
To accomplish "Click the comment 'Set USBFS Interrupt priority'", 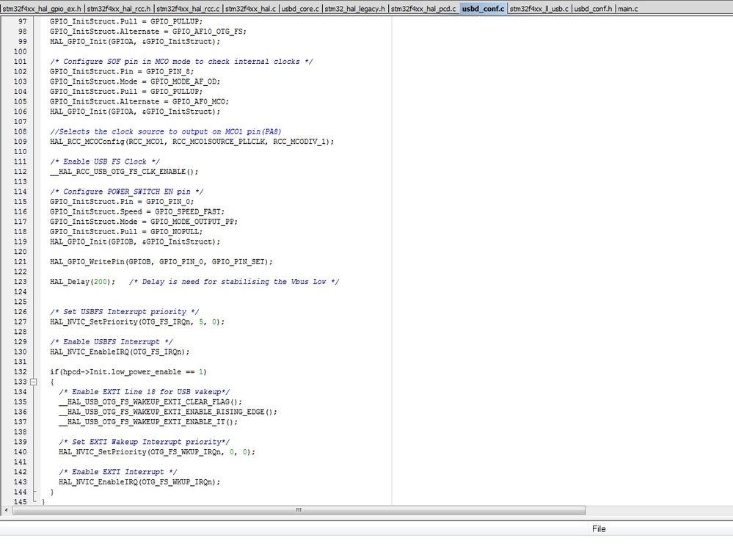I will 124,312.
